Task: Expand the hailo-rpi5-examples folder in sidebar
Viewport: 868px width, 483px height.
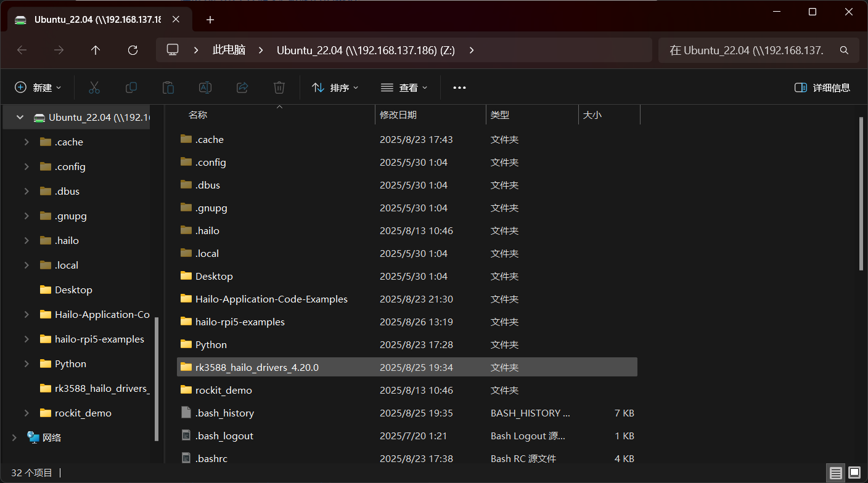Action: pyautogui.click(x=26, y=339)
